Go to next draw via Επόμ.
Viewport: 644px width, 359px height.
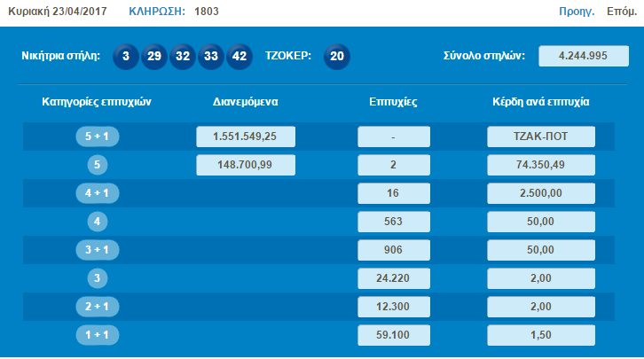(x=620, y=12)
